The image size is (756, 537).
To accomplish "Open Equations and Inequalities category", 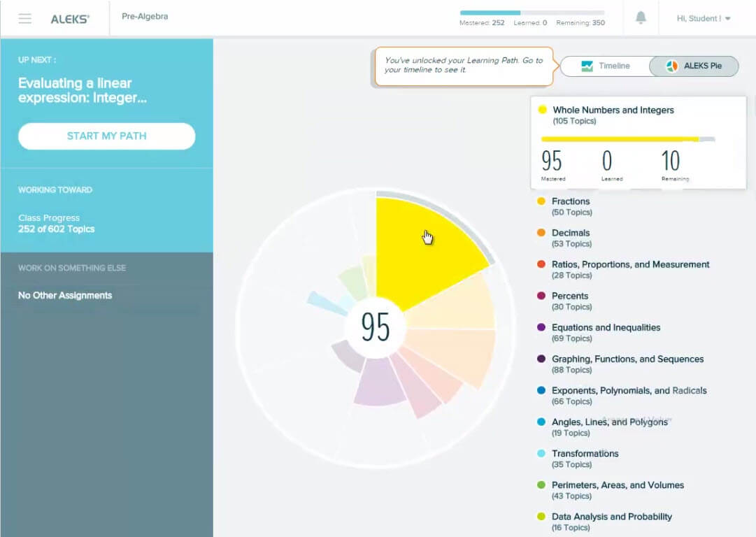I will tap(606, 333).
